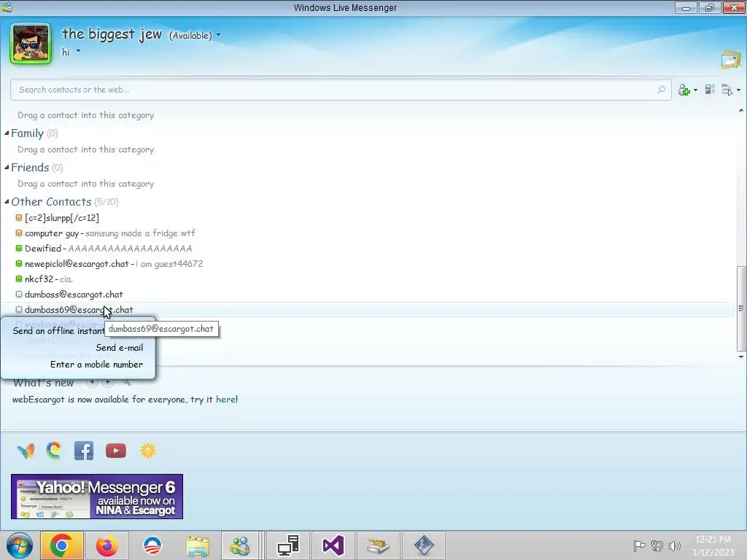Choose 'Enter a mobile number' menu item
747x560 pixels.
[96, 365]
